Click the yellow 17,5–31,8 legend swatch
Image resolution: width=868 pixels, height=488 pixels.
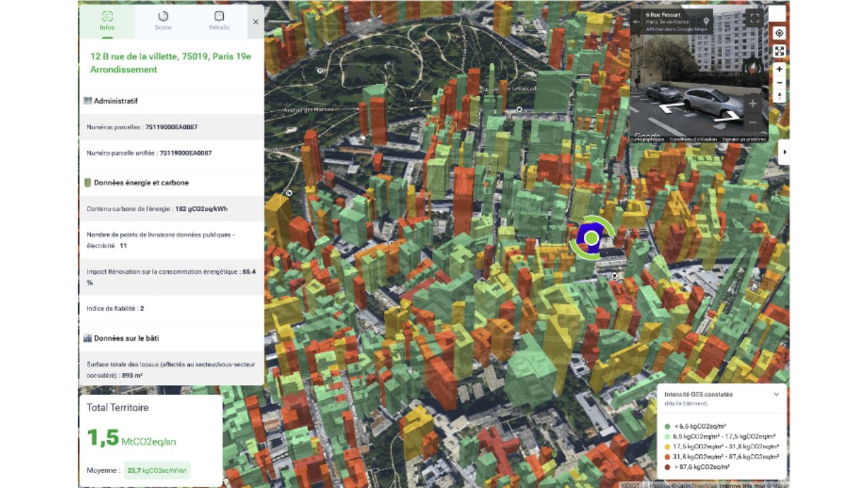click(x=667, y=447)
